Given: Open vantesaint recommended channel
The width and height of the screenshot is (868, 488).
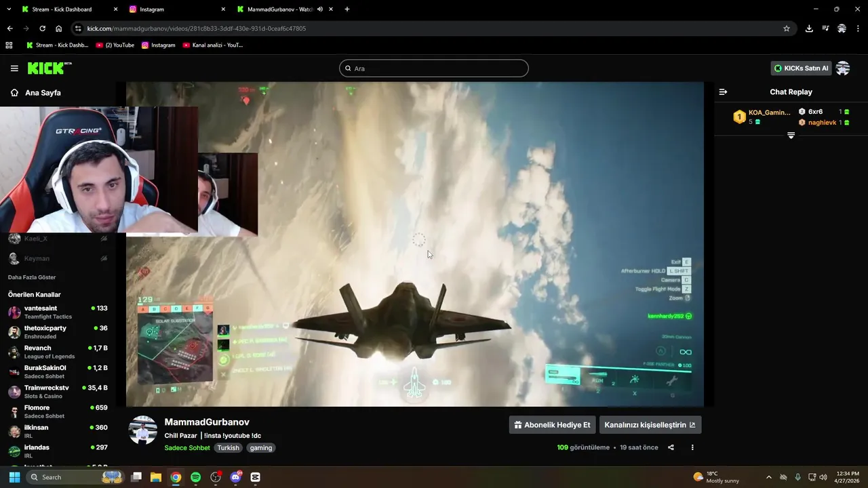Looking at the screenshot, I should [x=58, y=312].
